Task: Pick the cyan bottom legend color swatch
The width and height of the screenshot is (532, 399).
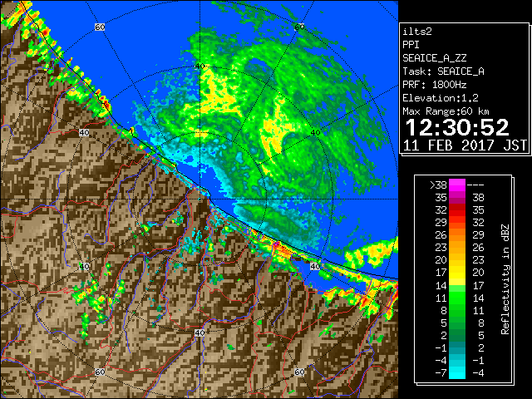Action: tap(457, 373)
